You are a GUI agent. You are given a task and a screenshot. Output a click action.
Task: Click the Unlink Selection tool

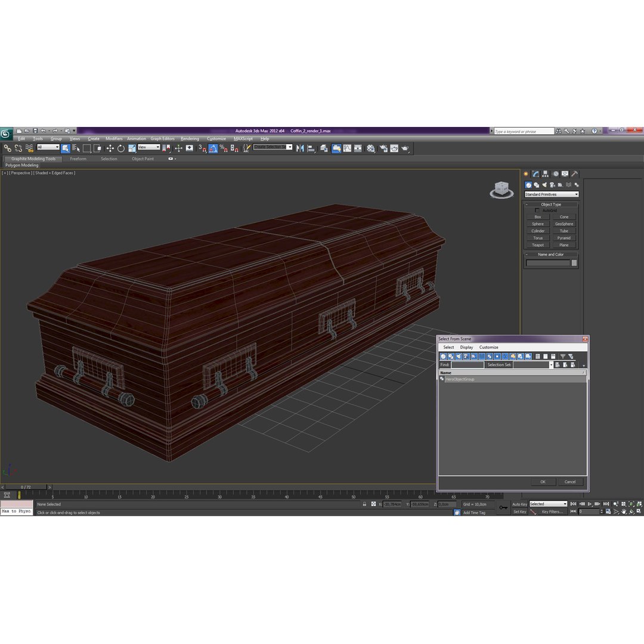[x=18, y=148]
